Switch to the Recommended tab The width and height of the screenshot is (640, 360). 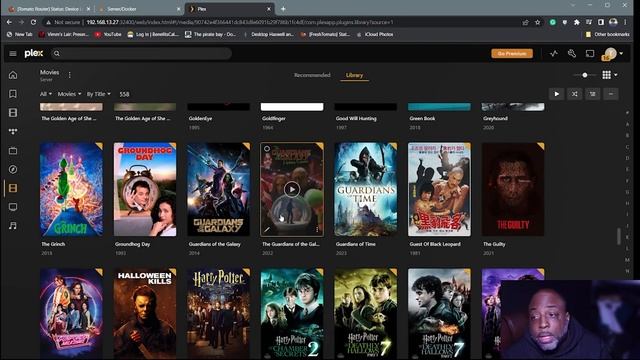[x=312, y=75]
